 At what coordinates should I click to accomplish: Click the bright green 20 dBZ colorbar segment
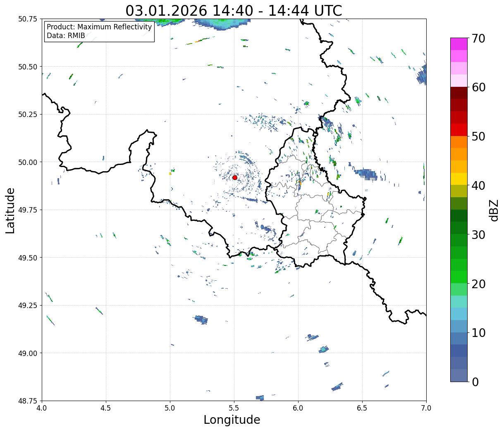pyautogui.click(x=459, y=277)
